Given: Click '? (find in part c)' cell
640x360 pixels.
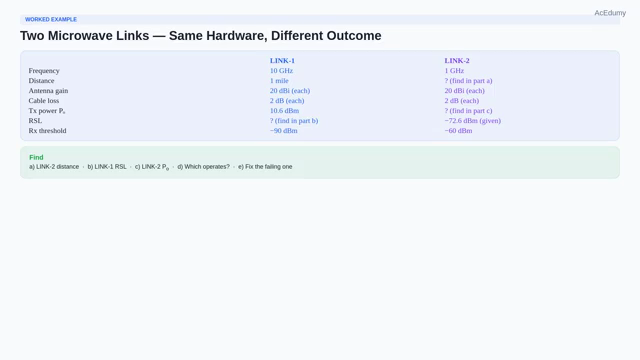Looking at the screenshot, I should point(468,111).
